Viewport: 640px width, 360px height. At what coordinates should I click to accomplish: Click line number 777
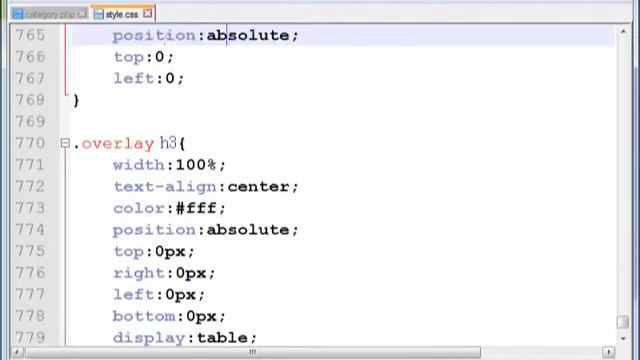click(x=30, y=295)
